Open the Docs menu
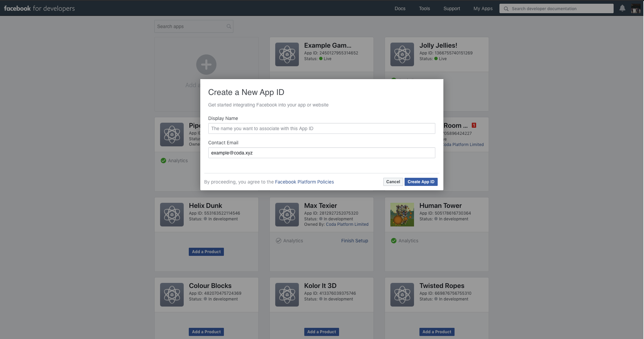This screenshot has width=644, height=339. tap(400, 8)
